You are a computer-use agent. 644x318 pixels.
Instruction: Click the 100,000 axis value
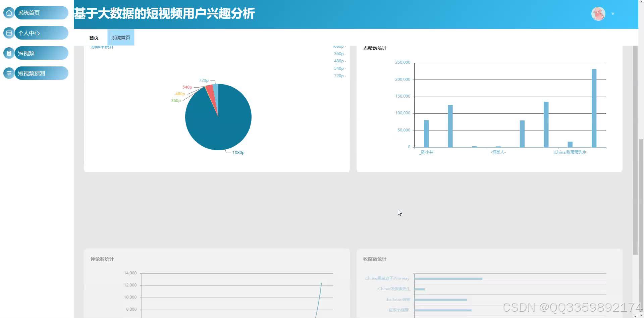tap(402, 113)
